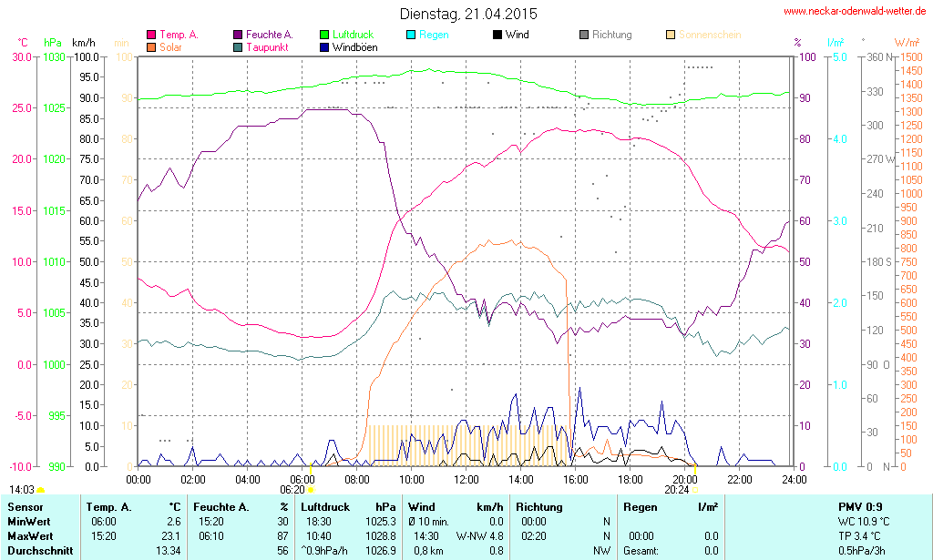Click the teal Taupunkt legend swatch
This screenshot has width=933, height=560.
(238, 46)
